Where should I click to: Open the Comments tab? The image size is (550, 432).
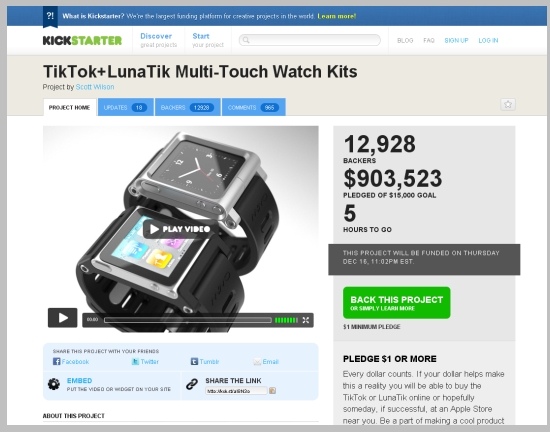(254, 107)
